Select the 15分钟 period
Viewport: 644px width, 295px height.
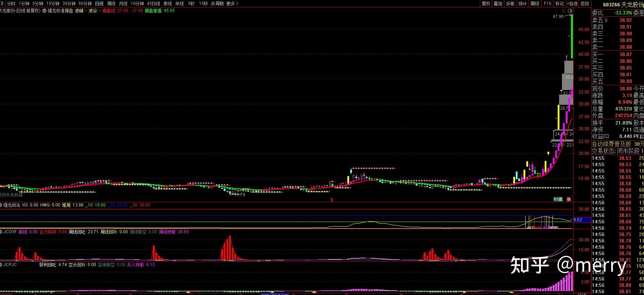[x=53, y=4]
